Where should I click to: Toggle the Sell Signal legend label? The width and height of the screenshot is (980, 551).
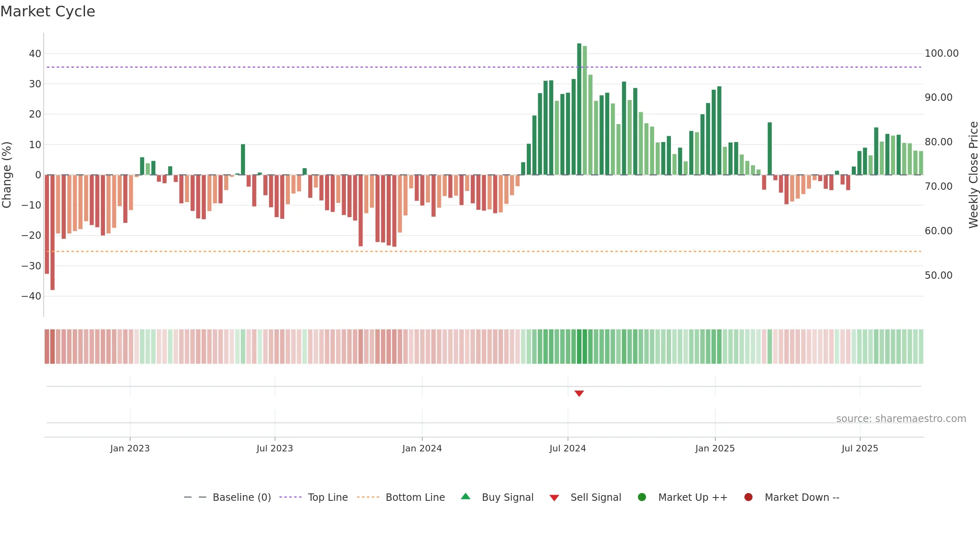[596, 497]
